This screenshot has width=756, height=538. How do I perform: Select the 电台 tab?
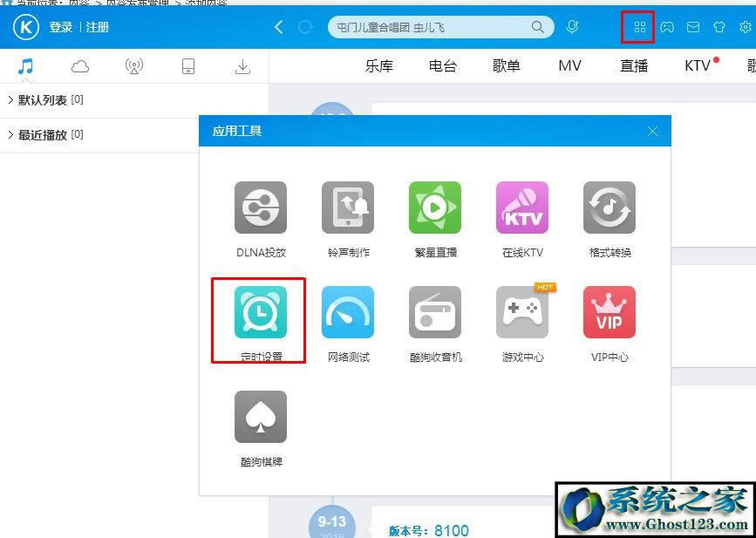tap(443, 65)
